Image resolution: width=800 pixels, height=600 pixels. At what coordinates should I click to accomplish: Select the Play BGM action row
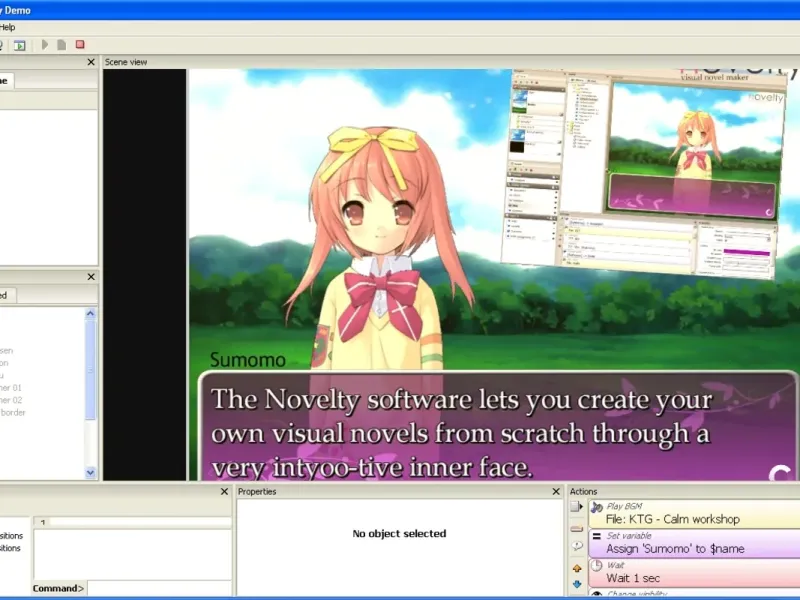point(694,513)
